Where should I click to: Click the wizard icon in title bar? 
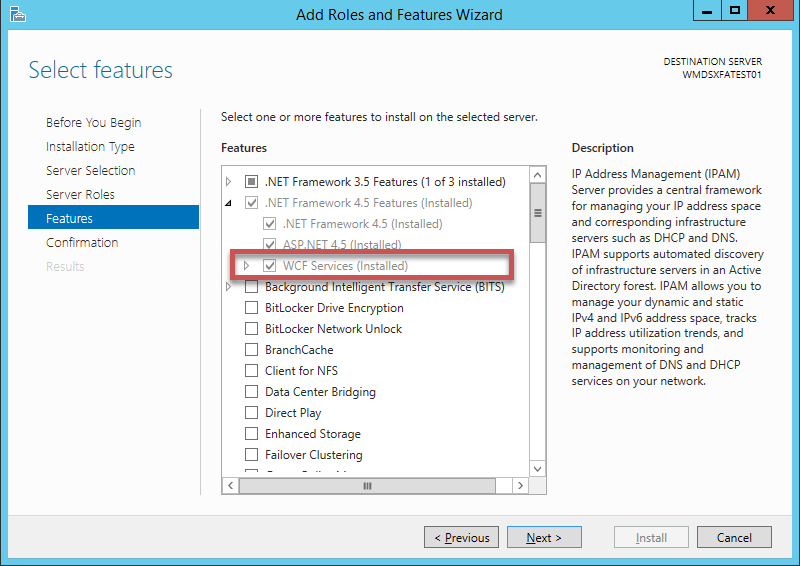coord(15,14)
